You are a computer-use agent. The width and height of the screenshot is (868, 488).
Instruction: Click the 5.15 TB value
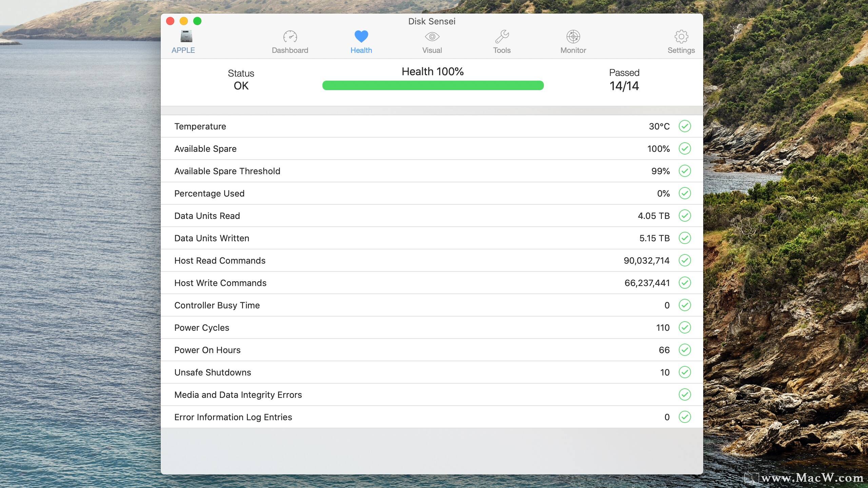pos(654,238)
